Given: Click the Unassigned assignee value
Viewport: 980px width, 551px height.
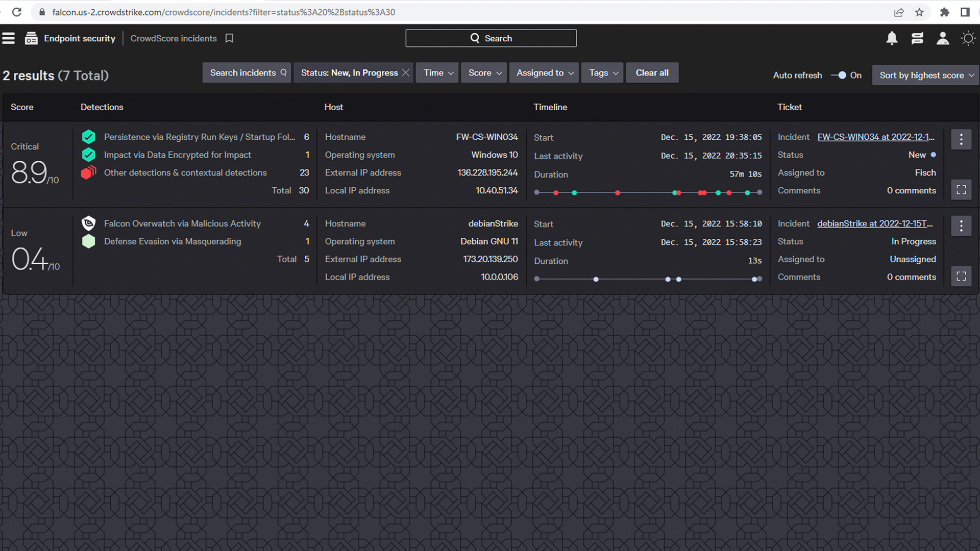Looking at the screenshot, I should click(913, 259).
